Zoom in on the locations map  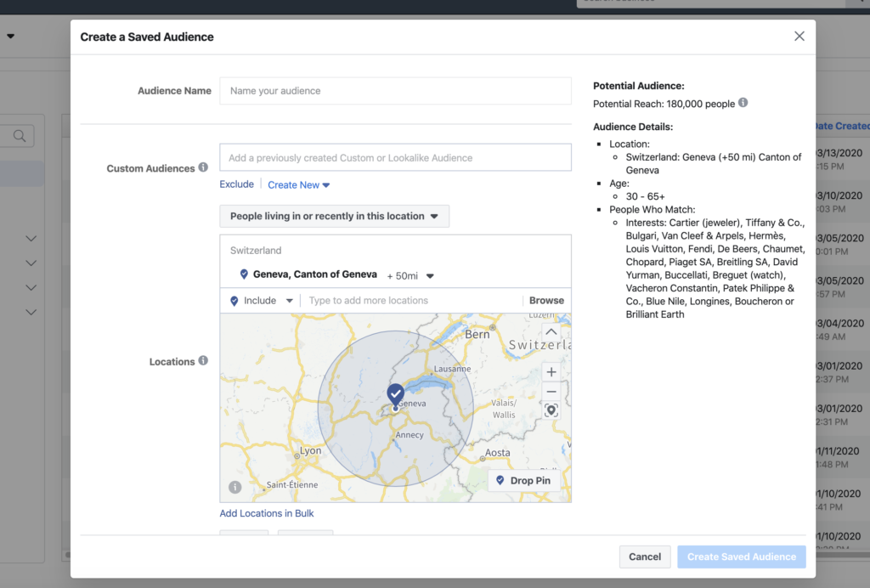pyautogui.click(x=551, y=372)
